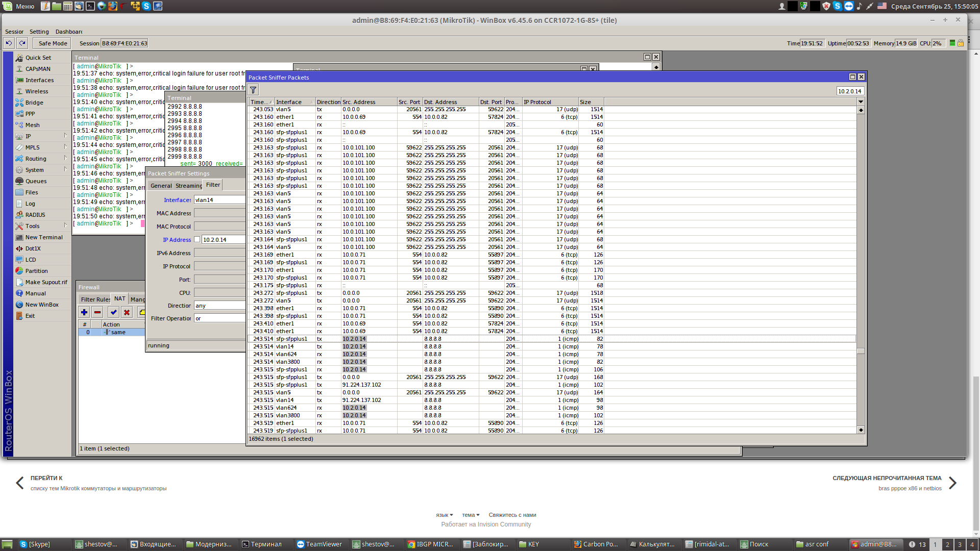Click the WinBox undo arrow icon
The height and width of the screenshot is (551, 980).
tap(9, 43)
